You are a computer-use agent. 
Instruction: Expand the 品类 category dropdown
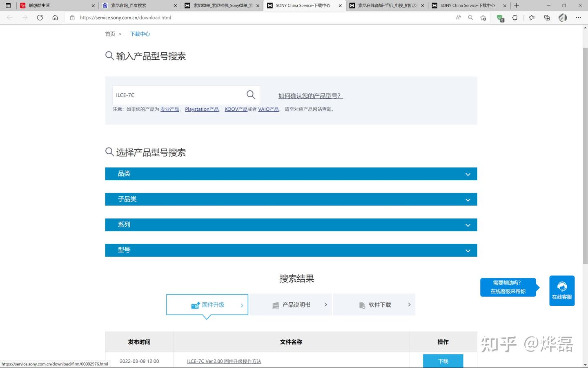[x=468, y=174]
